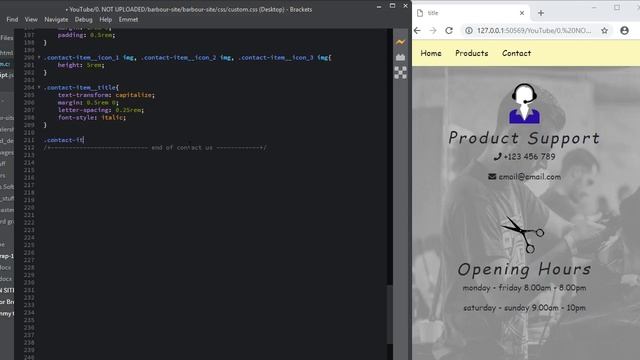Reload the page in Chrome
The image size is (640, 360).
[x=449, y=31]
